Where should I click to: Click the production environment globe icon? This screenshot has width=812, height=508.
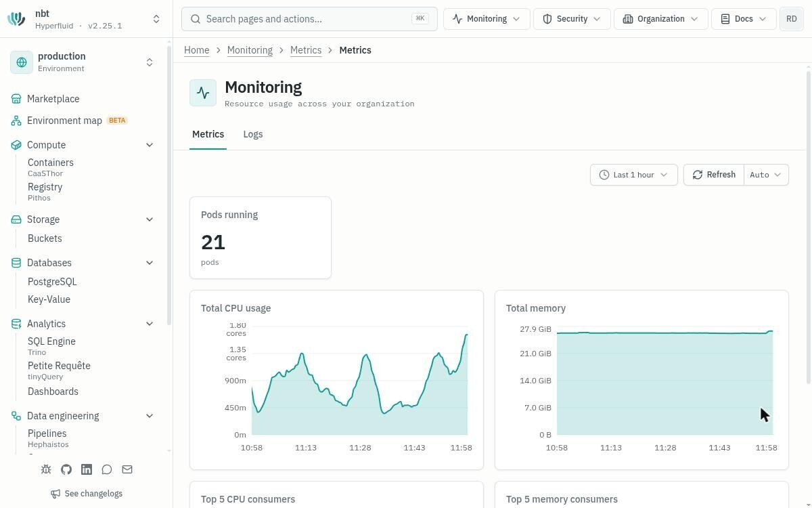click(22, 62)
